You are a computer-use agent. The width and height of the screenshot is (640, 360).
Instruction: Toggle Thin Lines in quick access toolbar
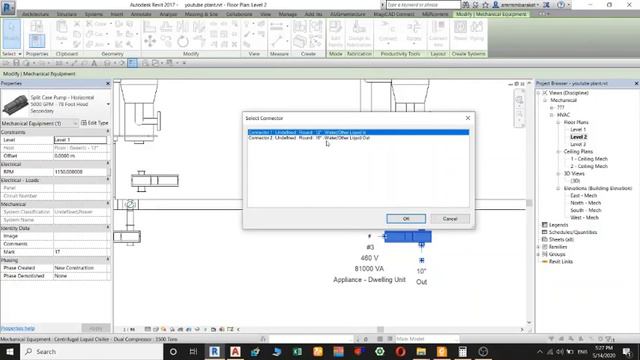coord(132,63)
